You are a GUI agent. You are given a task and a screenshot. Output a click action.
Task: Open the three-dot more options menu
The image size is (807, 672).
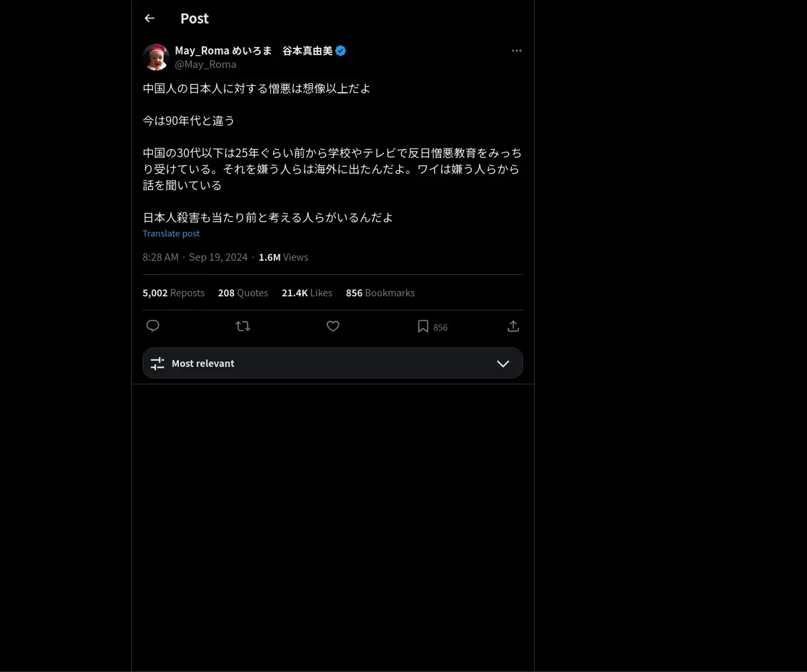516,51
